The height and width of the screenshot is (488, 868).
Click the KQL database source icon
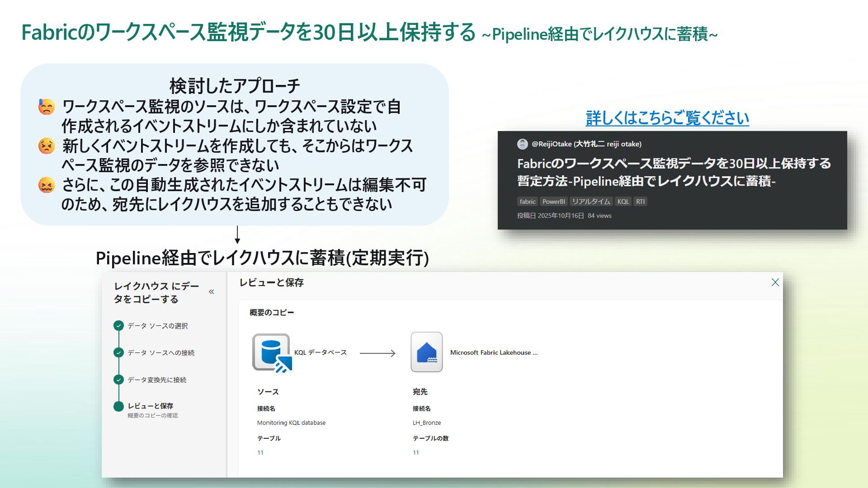point(271,352)
